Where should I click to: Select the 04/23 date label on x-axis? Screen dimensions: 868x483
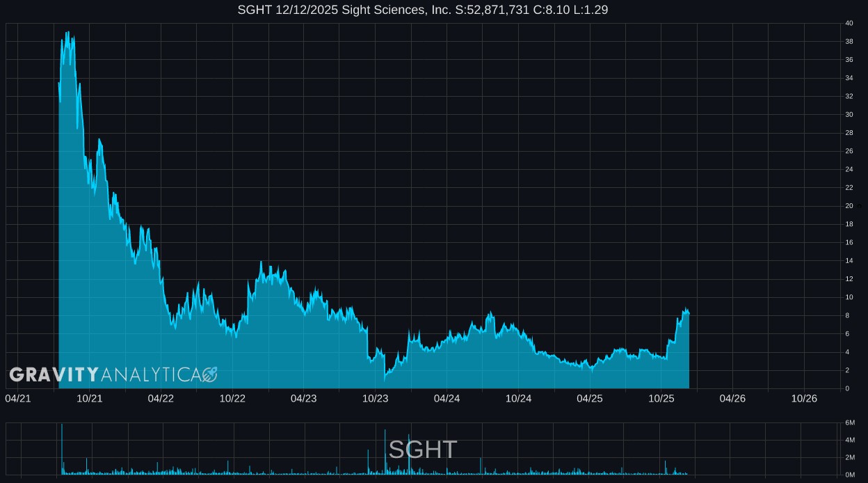pyautogui.click(x=304, y=399)
